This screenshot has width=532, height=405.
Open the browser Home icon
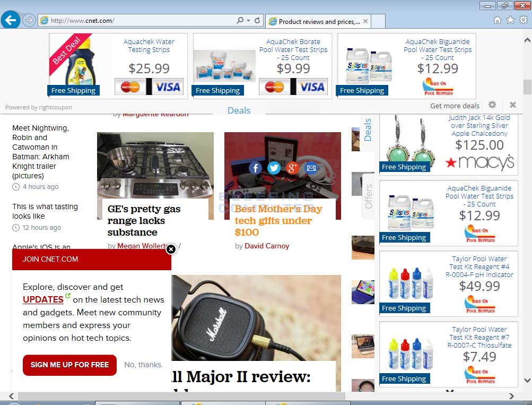(497, 20)
